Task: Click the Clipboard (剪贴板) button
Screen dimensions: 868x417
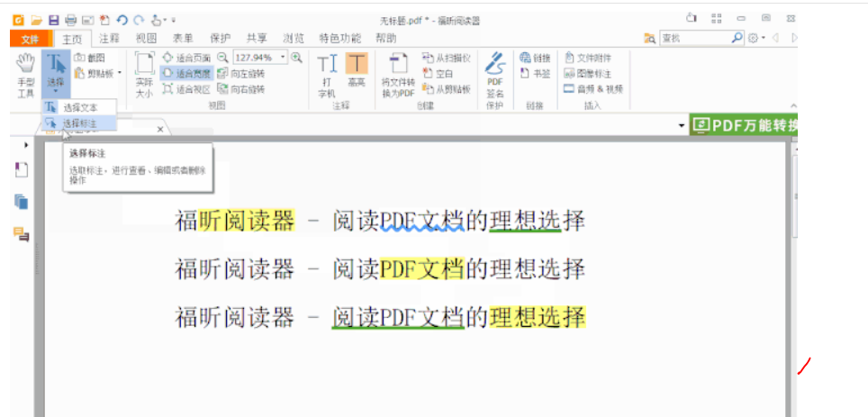Action: pyautogui.click(x=95, y=73)
